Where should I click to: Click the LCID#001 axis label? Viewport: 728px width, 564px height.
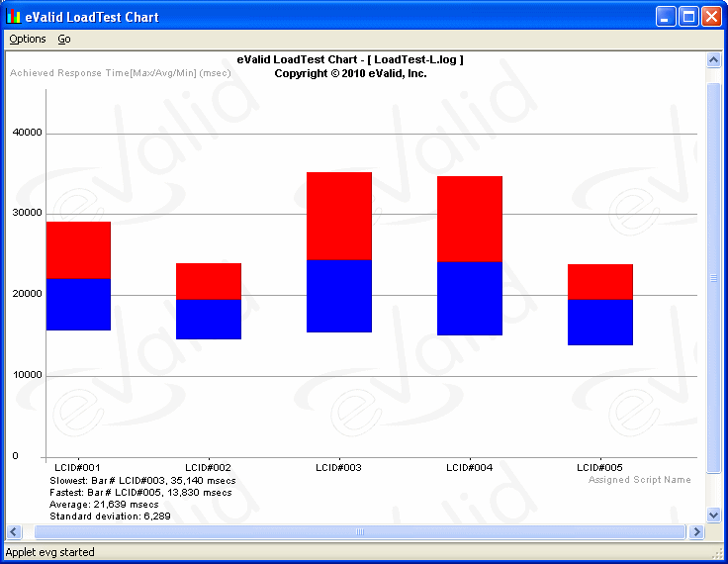[x=77, y=467]
